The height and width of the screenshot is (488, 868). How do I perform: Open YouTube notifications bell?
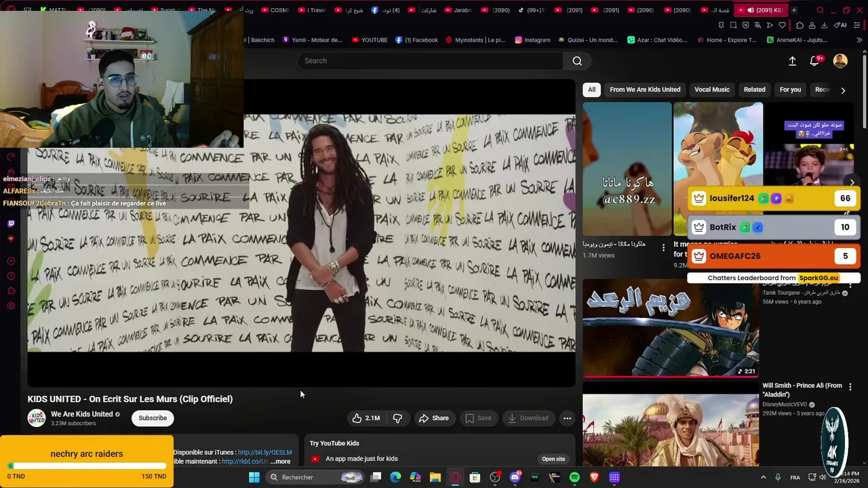point(815,61)
